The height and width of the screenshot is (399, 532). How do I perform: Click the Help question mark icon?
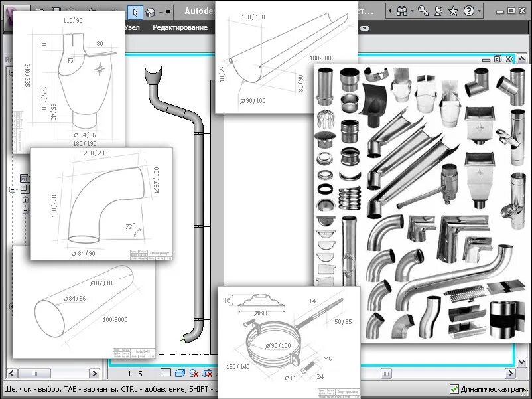[x=469, y=11]
